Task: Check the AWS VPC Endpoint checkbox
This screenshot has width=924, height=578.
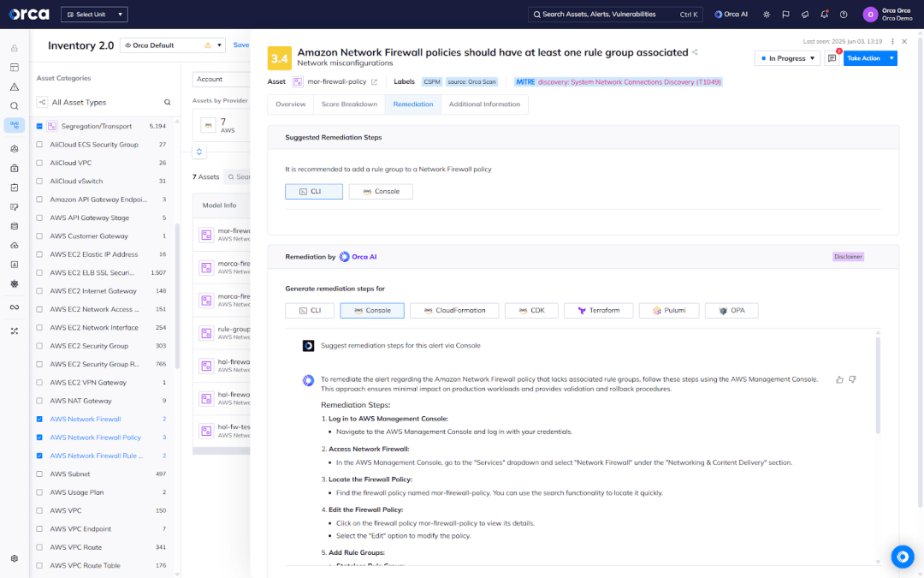Action: click(39, 529)
